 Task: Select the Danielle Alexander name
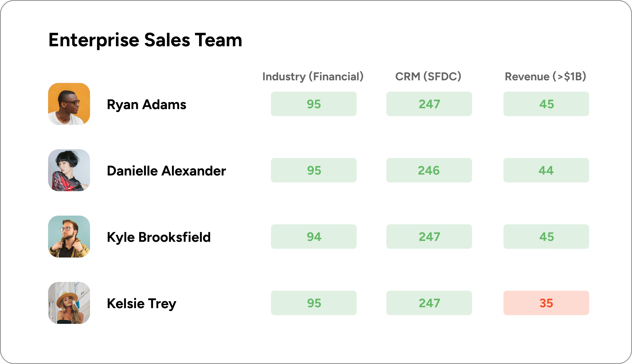(166, 171)
